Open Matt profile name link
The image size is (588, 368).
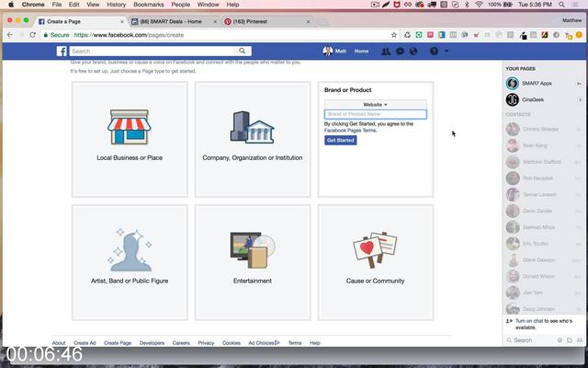coord(341,52)
